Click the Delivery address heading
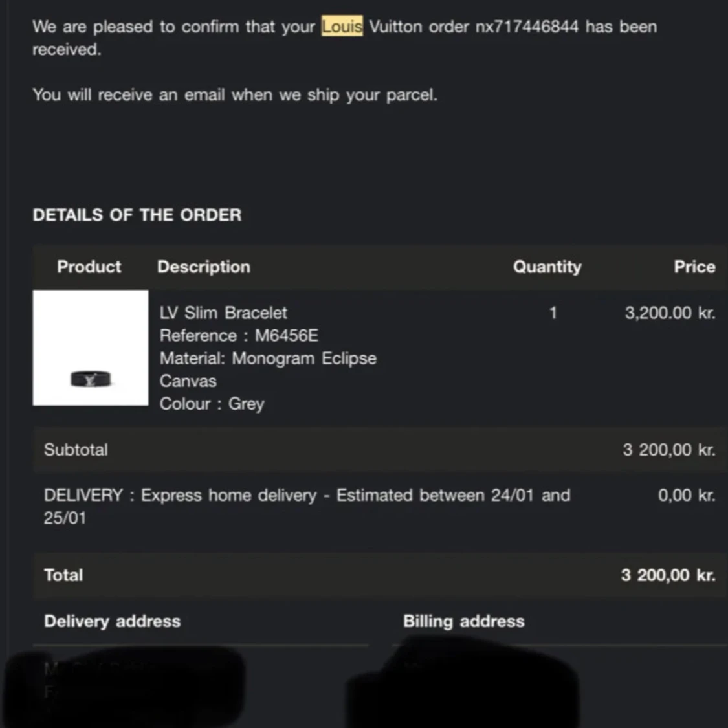Viewport: 728px width, 728px height. click(112, 621)
